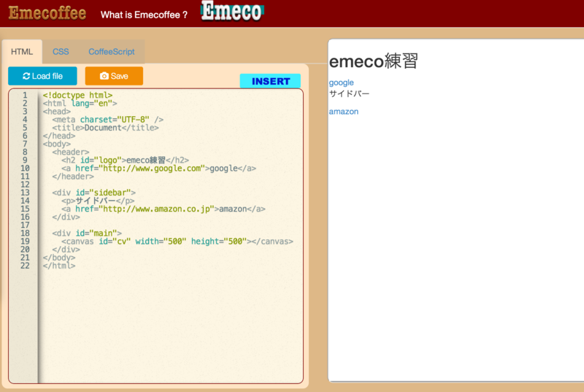Screen dimensions: 584x392
Task: Click the meta charset UTF-8 code line
Action: point(107,120)
